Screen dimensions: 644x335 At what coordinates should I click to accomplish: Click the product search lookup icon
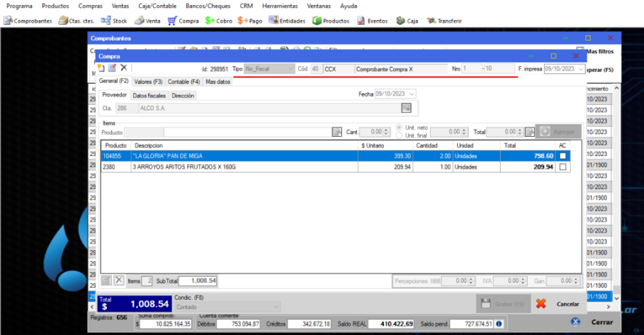click(x=337, y=132)
